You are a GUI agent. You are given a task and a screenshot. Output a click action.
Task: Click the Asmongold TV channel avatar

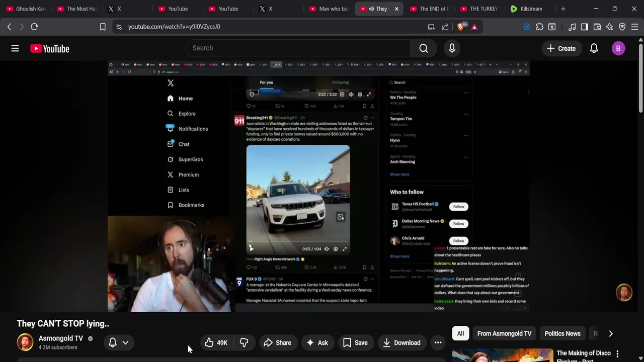tap(25, 342)
